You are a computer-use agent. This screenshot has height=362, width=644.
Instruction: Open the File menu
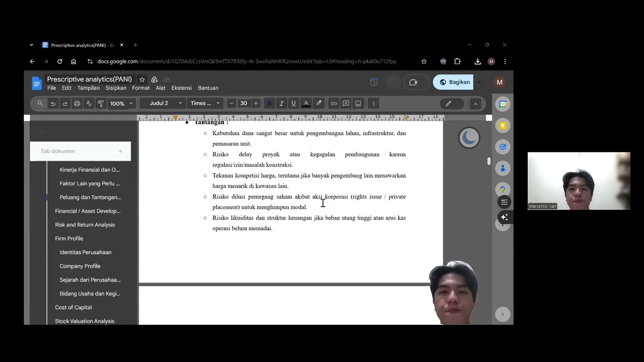[52, 88]
